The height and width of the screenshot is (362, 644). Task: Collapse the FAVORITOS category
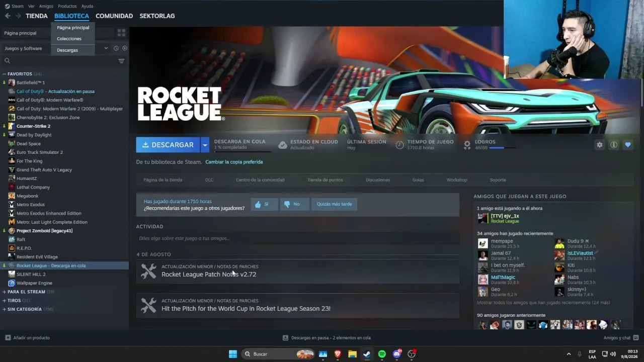click(x=4, y=74)
